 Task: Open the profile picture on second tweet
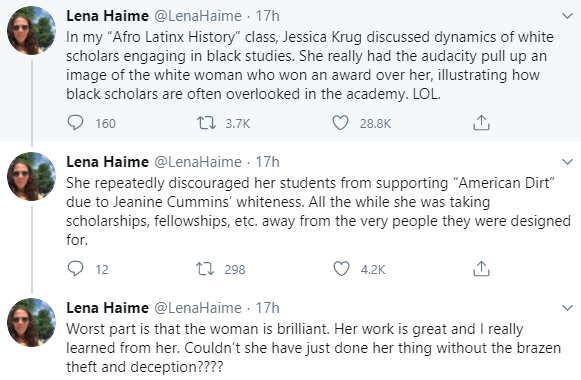coord(31,176)
